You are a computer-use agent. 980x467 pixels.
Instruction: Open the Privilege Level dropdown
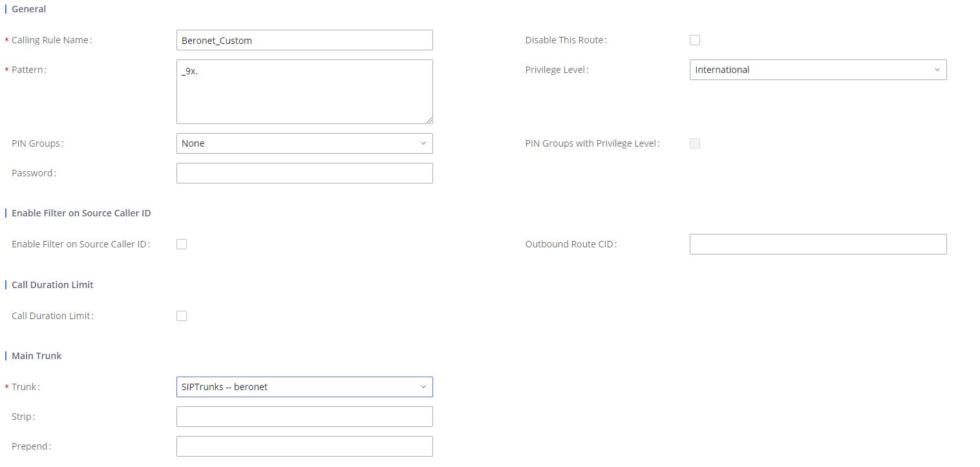(817, 70)
